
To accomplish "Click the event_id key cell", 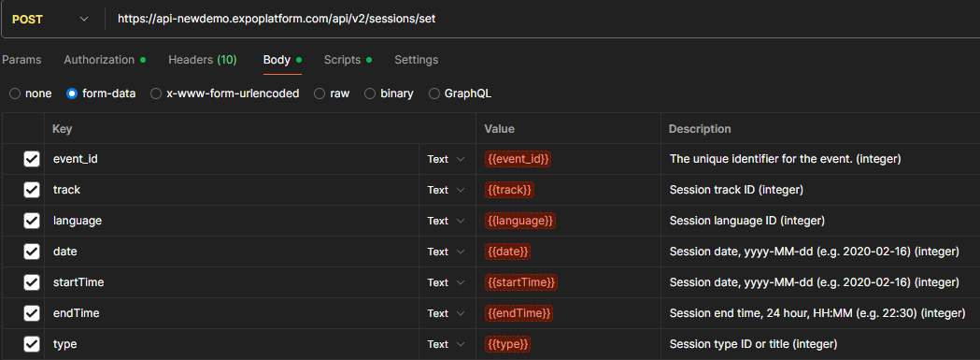I will point(232,159).
